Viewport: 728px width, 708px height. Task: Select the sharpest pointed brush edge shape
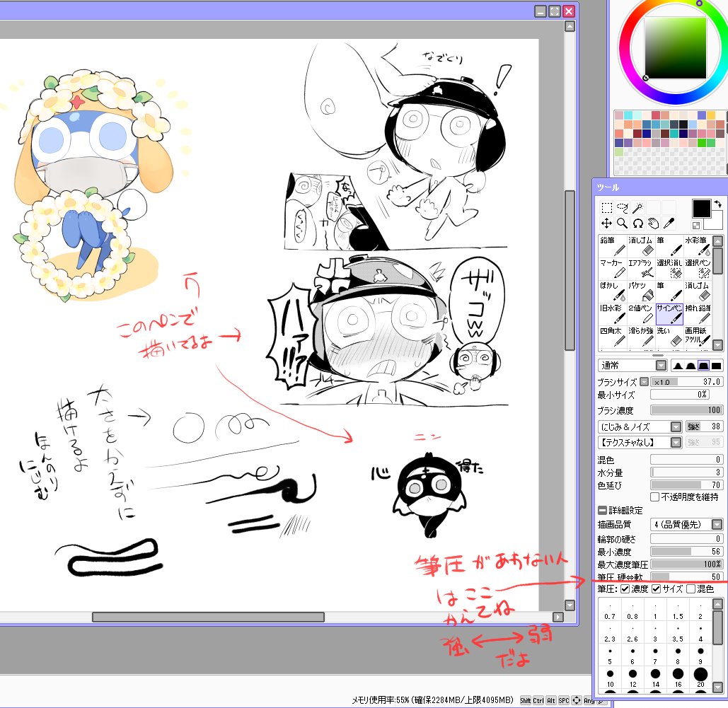coord(678,366)
